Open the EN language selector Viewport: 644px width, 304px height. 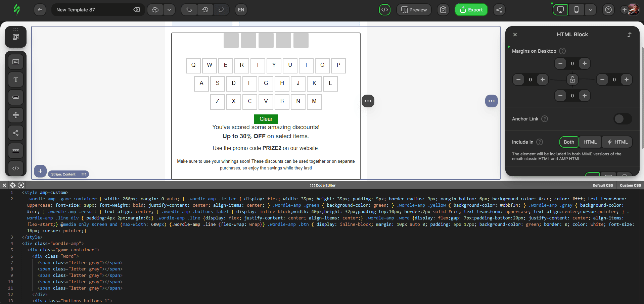(241, 10)
